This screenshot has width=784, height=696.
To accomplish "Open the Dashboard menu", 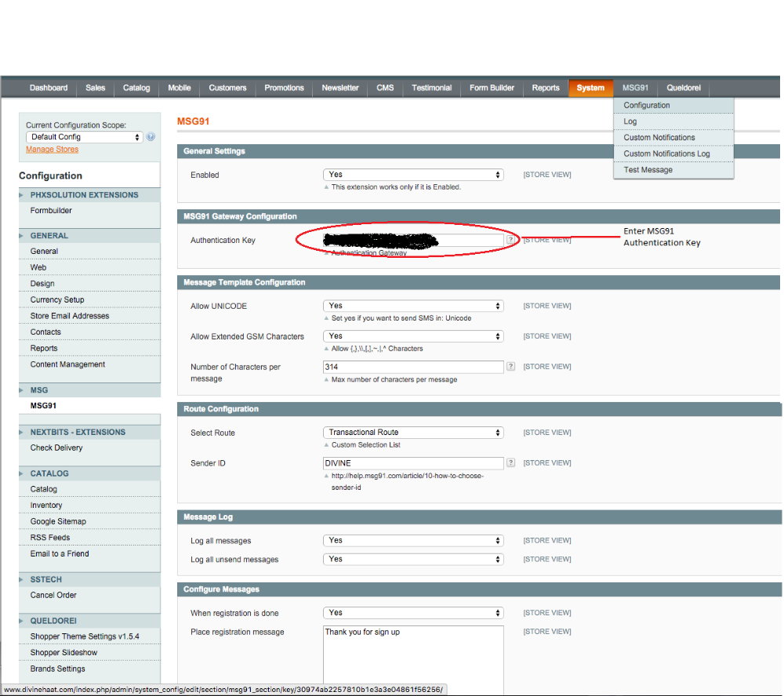I will pyautogui.click(x=49, y=88).
